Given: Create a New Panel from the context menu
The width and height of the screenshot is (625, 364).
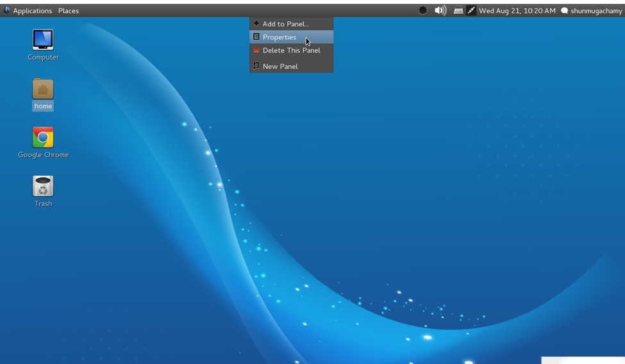Looking at the screenshot, I should coord(280,67).
